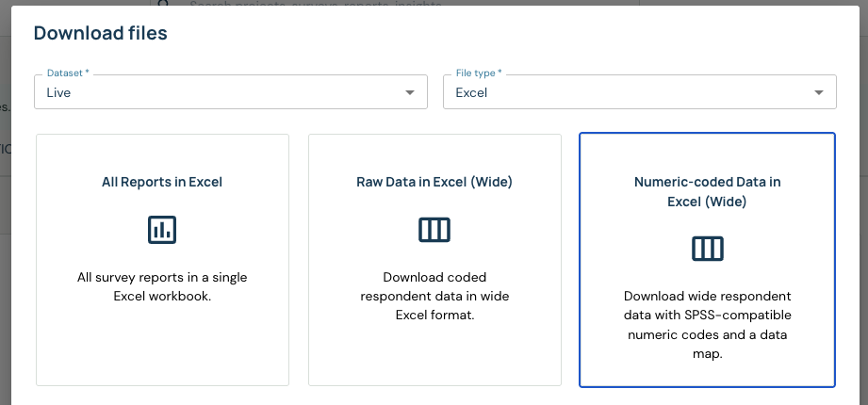
Task: Select the Numeric-coded Data in Excel (Wide) card
Action: click(708, 260)
